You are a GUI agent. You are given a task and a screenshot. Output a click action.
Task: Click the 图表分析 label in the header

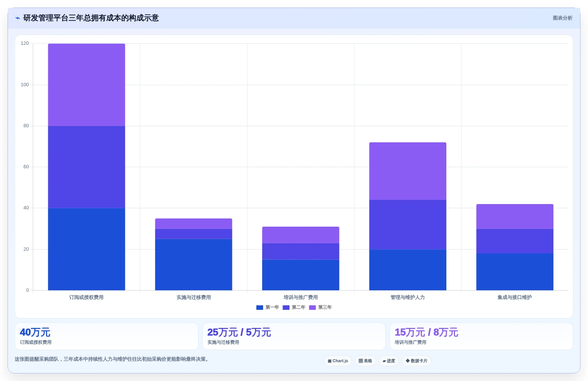562,18
